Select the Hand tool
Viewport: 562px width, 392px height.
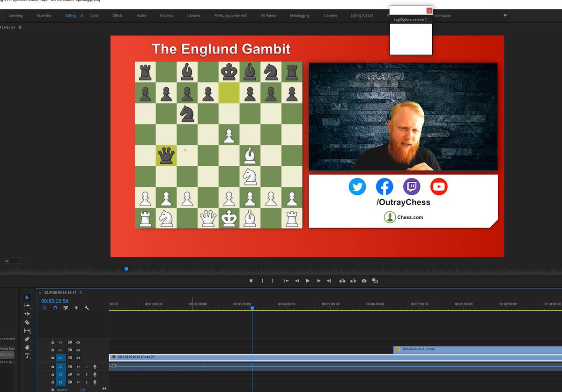pyautogui.click(x=27, y=347)
